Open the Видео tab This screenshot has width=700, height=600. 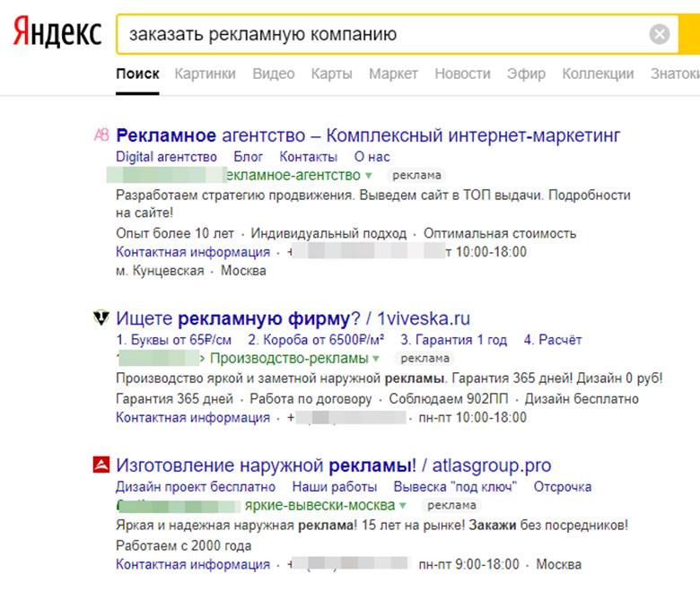(273, 74)
